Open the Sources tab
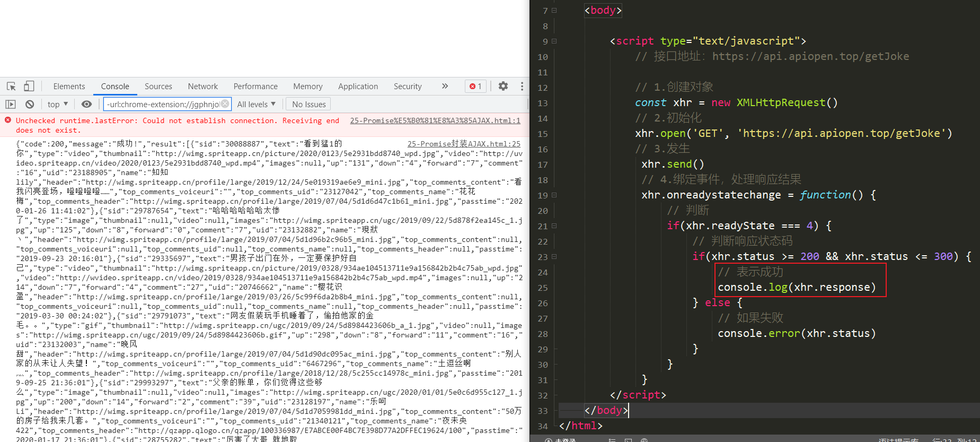 158,86
